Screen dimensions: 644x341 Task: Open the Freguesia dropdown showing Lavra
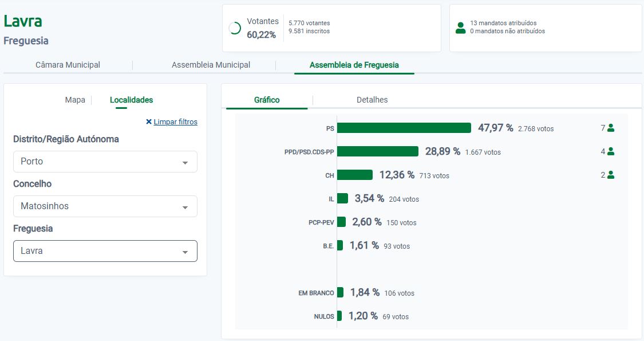coord(105,251)
